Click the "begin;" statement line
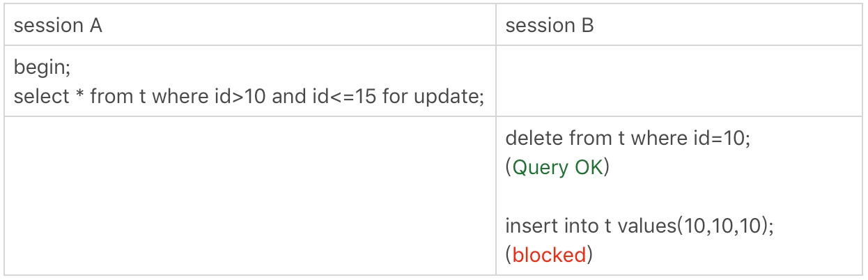868x280 pixels. 42,68
